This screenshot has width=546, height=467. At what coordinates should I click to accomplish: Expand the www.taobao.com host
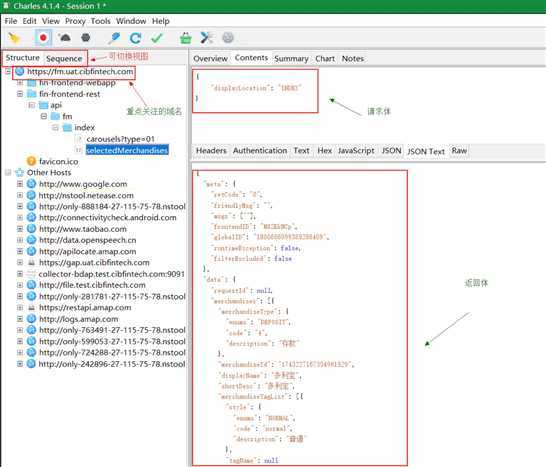click(20, 229)
